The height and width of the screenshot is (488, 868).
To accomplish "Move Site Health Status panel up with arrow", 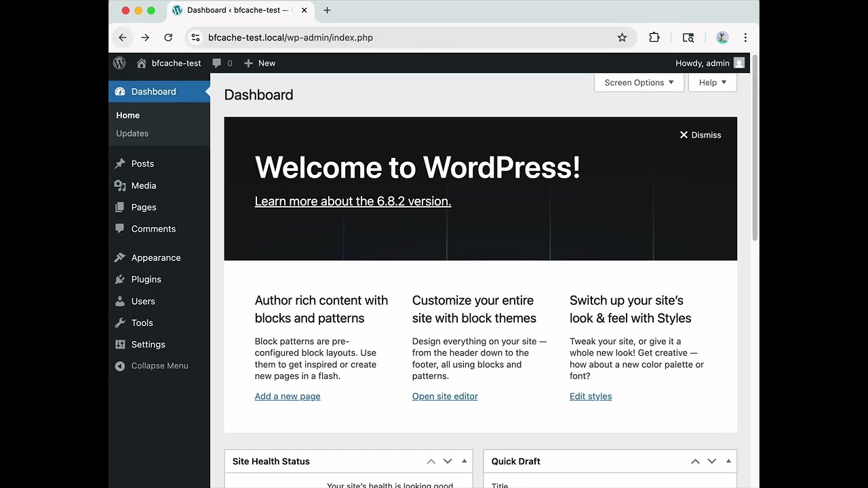I will coord(431,461).
